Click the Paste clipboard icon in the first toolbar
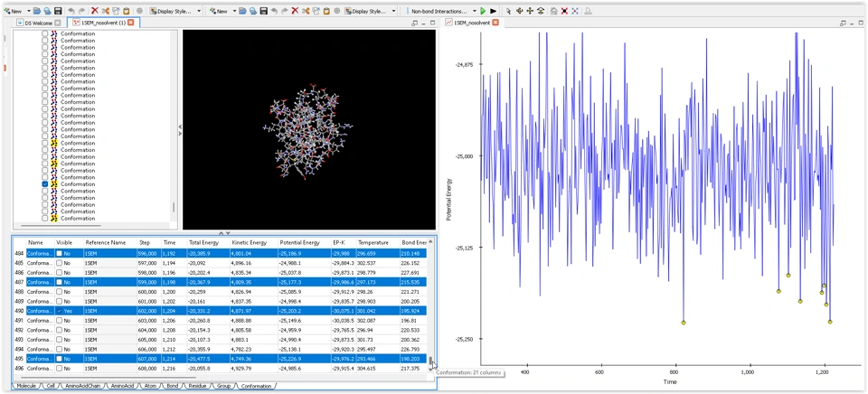868x394 pixels. coord(127,11)
